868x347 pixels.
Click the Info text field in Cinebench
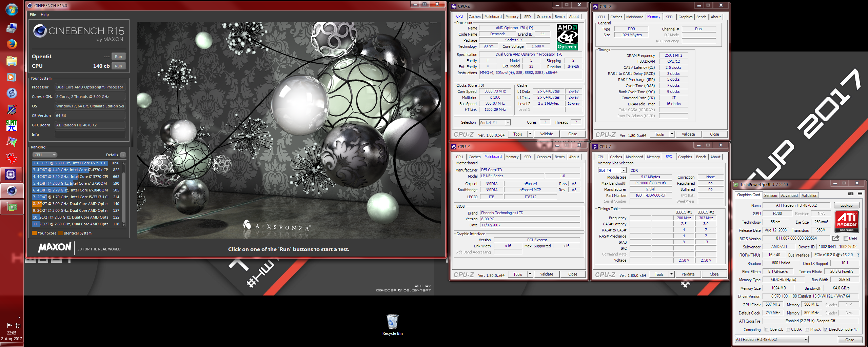(x=90, y=135)
